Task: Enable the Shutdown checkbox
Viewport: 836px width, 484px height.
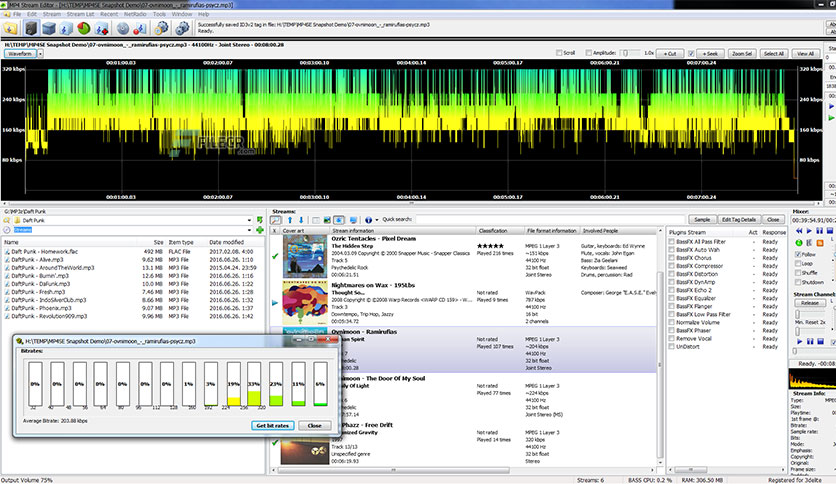Action: 798,282
